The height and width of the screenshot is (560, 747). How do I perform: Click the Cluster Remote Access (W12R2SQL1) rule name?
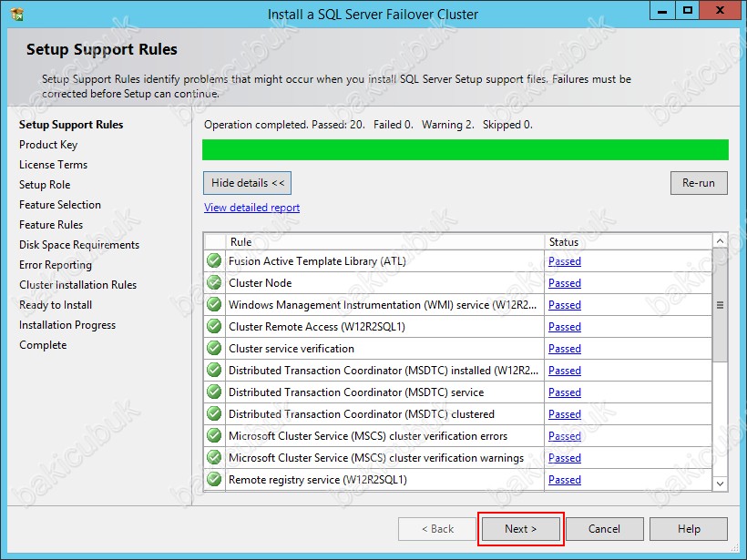pos(317,327)
